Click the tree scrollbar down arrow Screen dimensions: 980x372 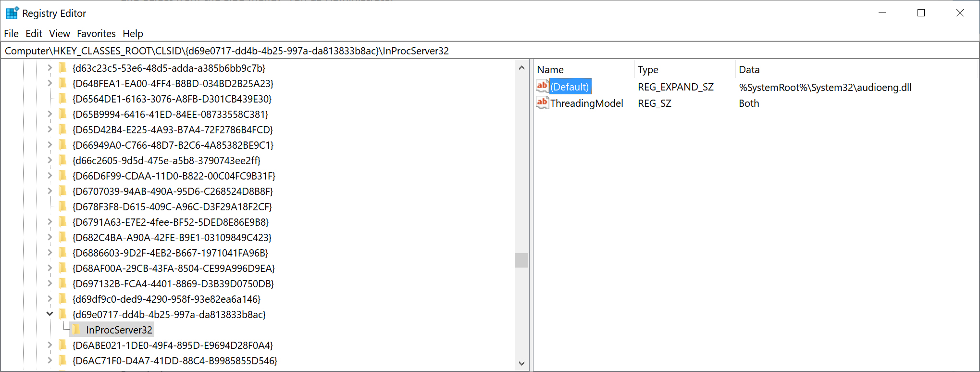point(521,363)
